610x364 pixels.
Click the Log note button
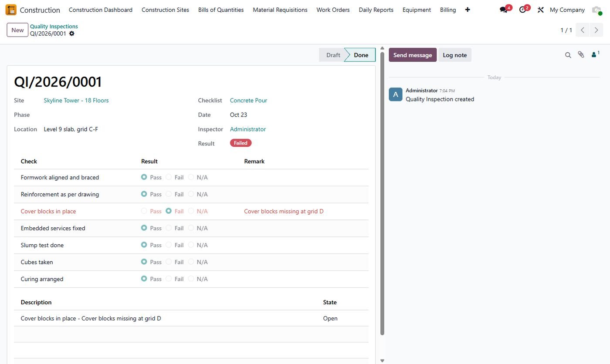click(455, 55)
